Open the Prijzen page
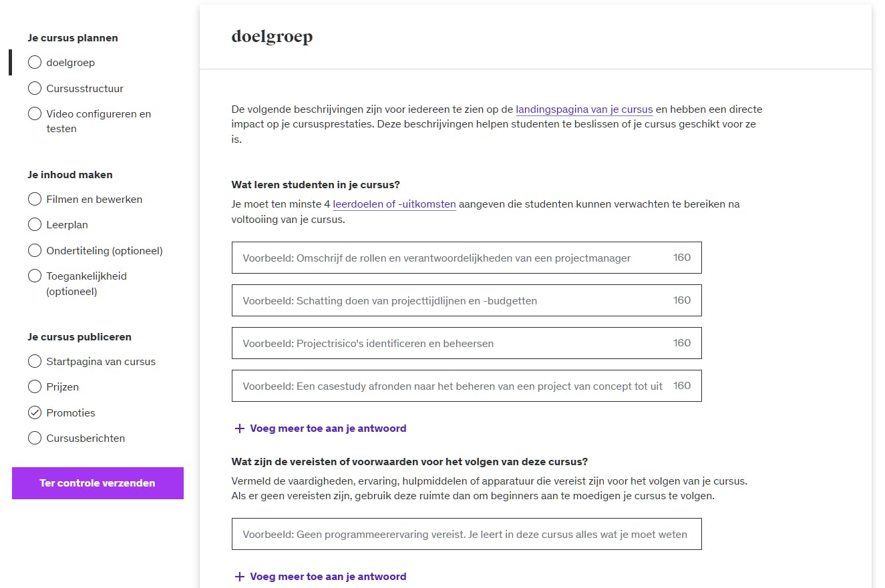Viewport: 885px width, 588px height. coord(62,387)
